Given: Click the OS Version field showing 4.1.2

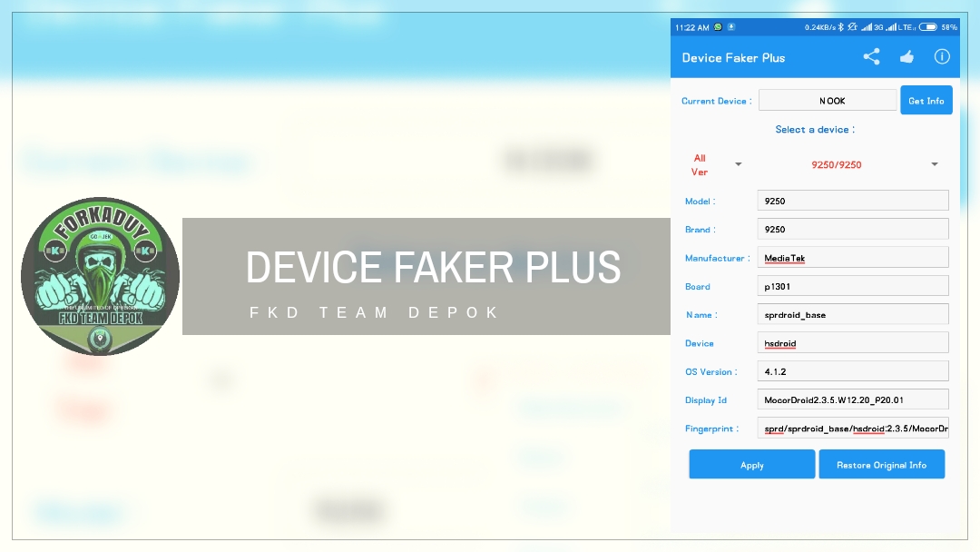Looking at the screenshot, I should click(852, 370).
